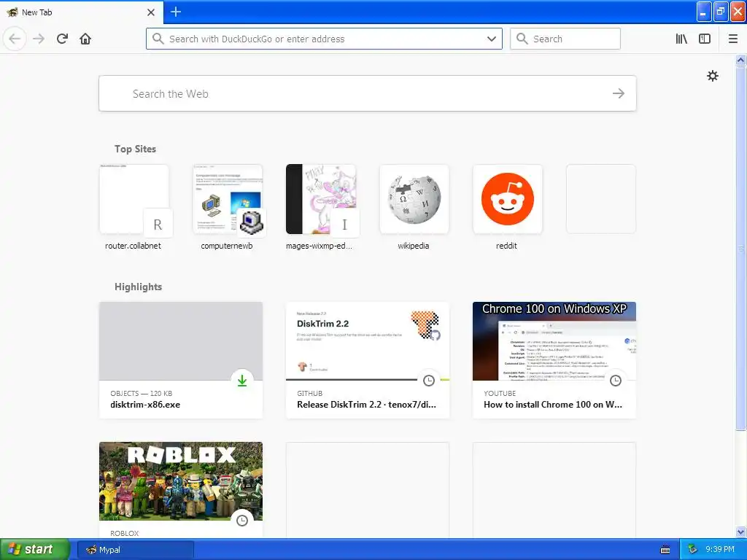Viewport: 747px width, 560px height.
Task: Focus the DuckDuckGo address field
Action: point(324,39)
